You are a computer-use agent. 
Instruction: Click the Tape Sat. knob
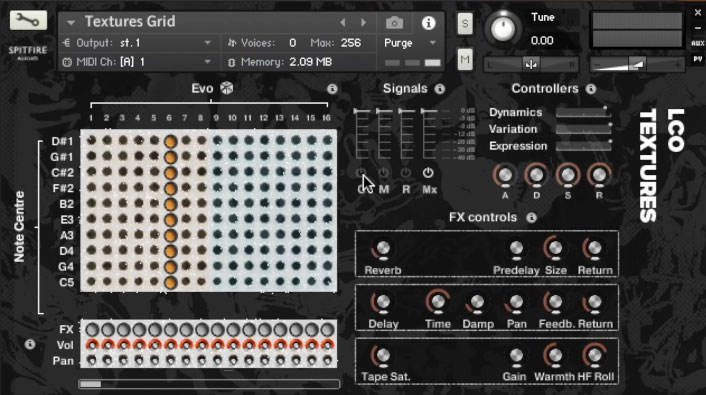(382, 356)
